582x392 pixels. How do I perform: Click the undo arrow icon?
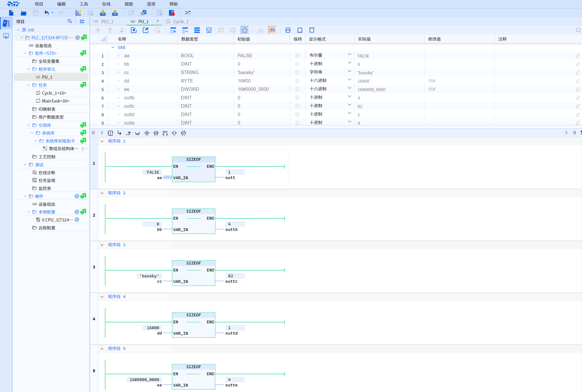point(46,13)
